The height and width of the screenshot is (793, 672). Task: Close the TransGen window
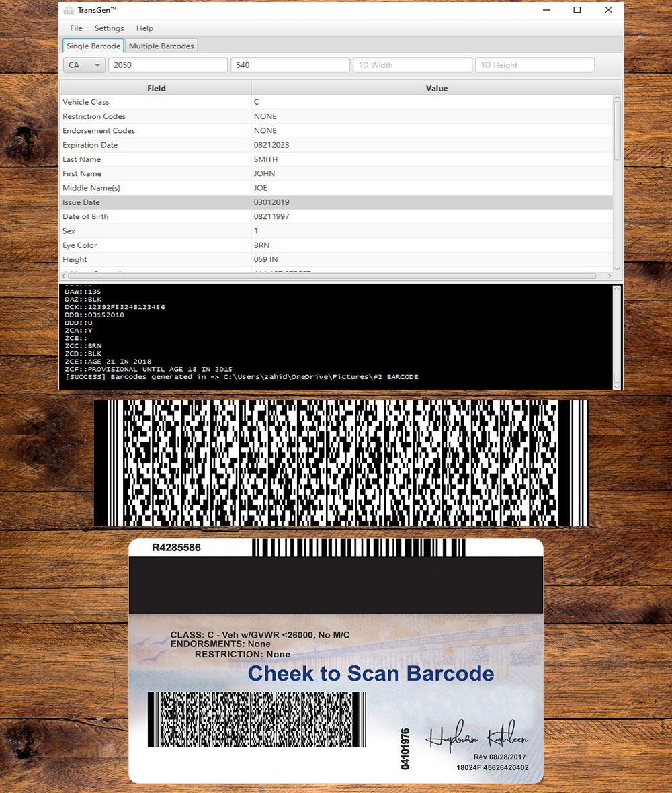click(x=608, y=10)
